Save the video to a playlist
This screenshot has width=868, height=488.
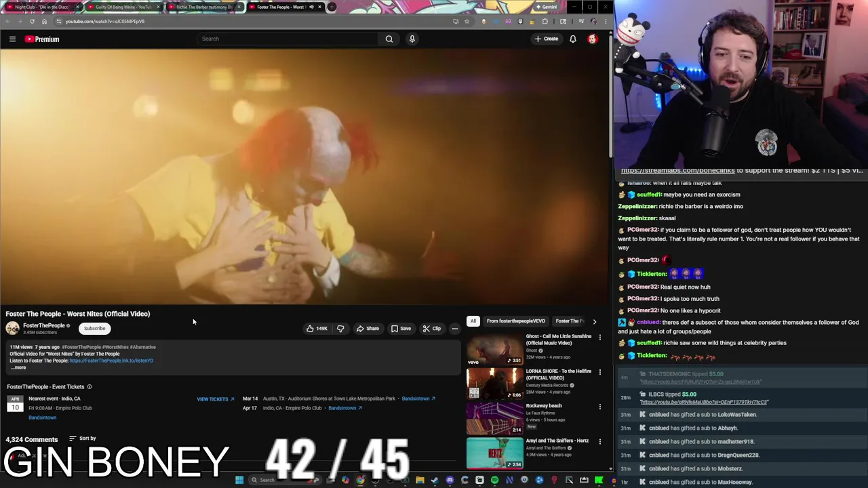401,329
